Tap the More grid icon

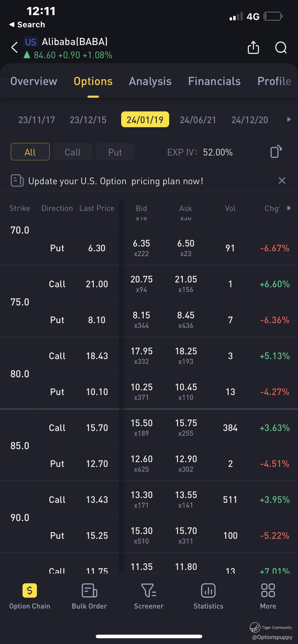[268, 596]
